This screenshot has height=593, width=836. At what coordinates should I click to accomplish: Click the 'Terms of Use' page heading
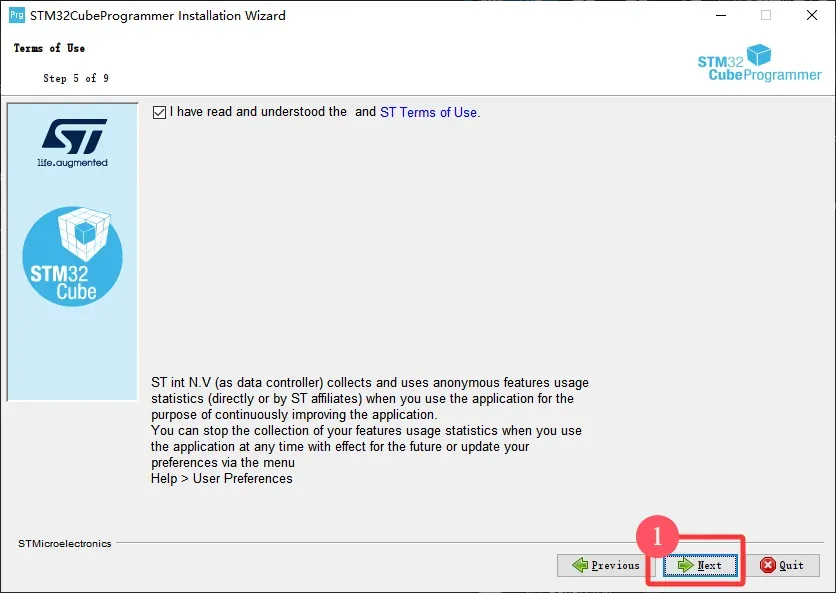click(x=49, y=48)
